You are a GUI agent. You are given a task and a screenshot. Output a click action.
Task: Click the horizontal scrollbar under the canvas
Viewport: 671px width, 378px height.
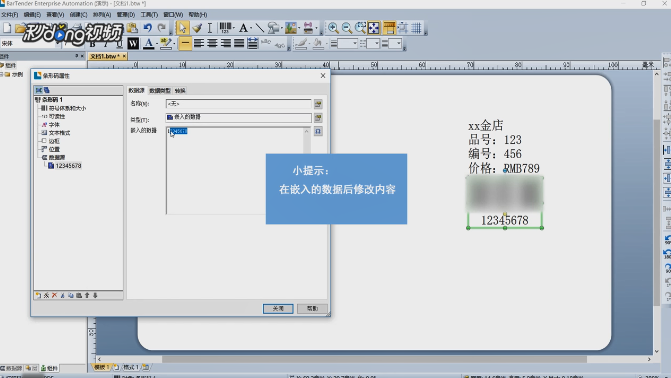(x=374, y=359)
